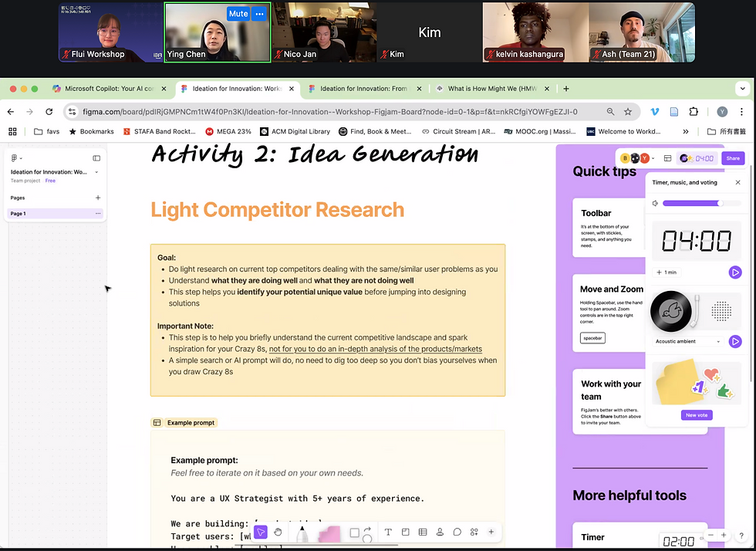Select kelvin kashangura's video thumbnail

click(535, 32)
